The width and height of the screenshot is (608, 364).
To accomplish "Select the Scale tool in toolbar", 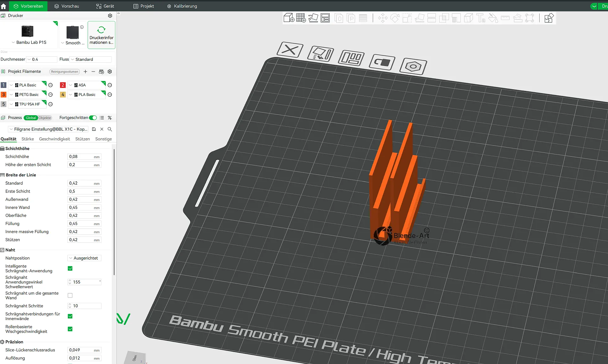I will (x=407, y=18).
